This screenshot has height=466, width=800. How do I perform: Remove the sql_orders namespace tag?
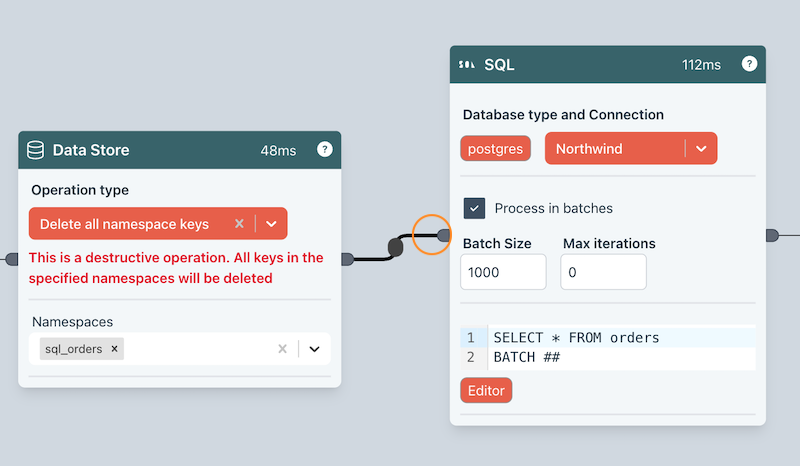coord(114,349)
